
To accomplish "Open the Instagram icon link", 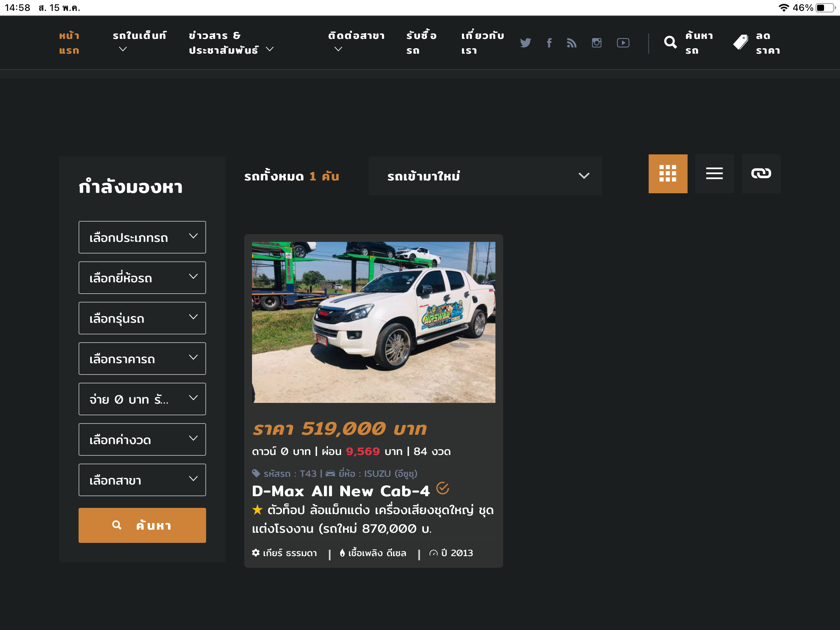I will pyautogui.click(x=597, y=43).
